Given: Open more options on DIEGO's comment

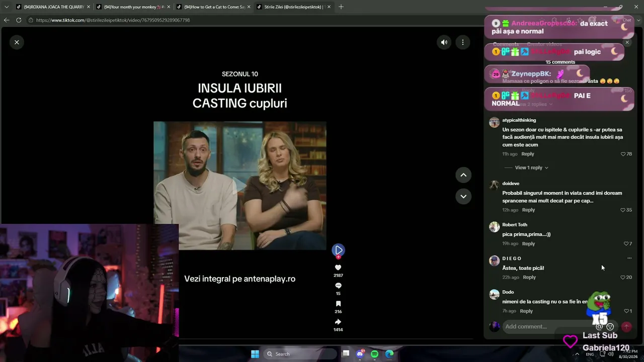Looking at the screenshot, I should (629, 258).
